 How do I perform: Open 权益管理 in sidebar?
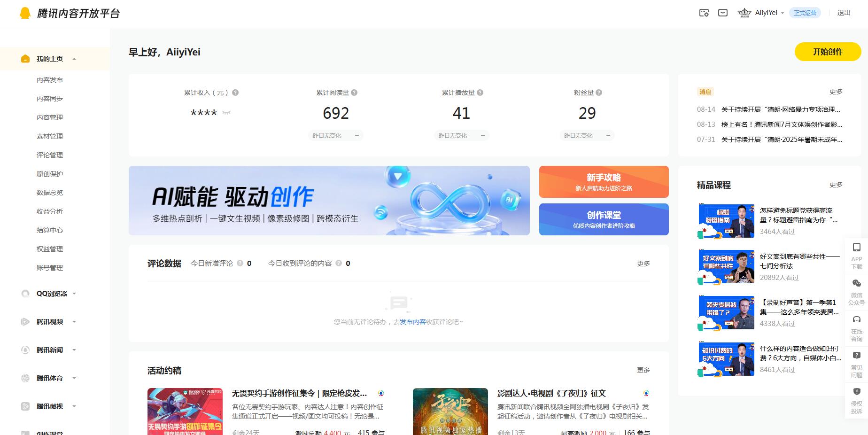click(x=50, y=249)
